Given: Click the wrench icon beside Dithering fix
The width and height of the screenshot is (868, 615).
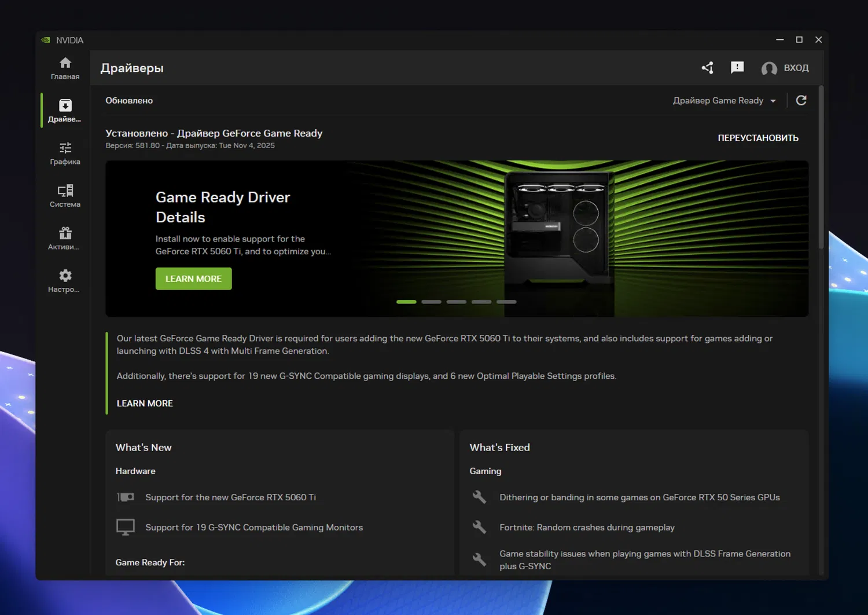Looking at the screenshot, I should pos(479,497).
